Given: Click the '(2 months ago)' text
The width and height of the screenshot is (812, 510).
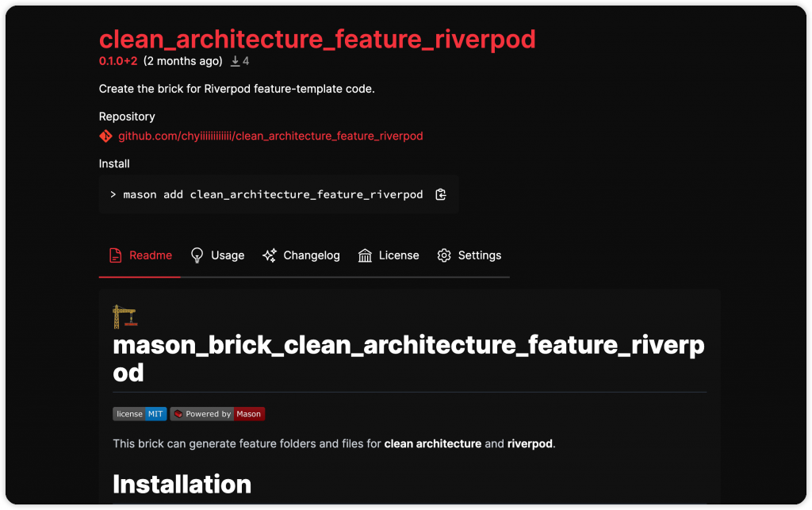Looking at the screenshot, I should (x=183, y=61).
